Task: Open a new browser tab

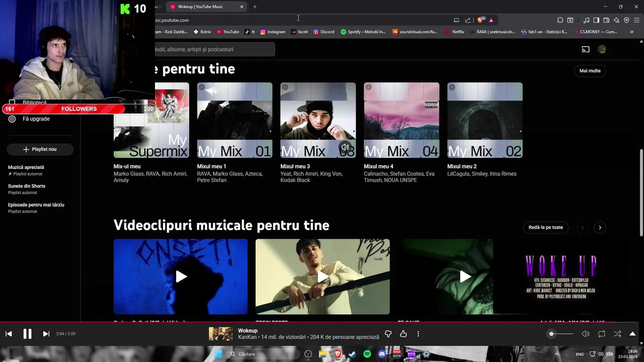Action: click(255, 7)
